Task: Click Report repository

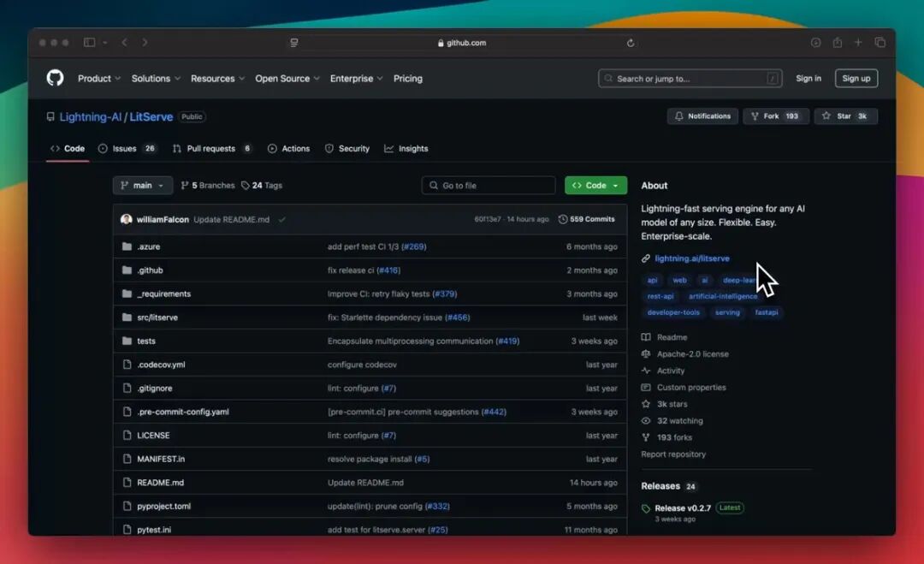Action: (x=673, y=454)
